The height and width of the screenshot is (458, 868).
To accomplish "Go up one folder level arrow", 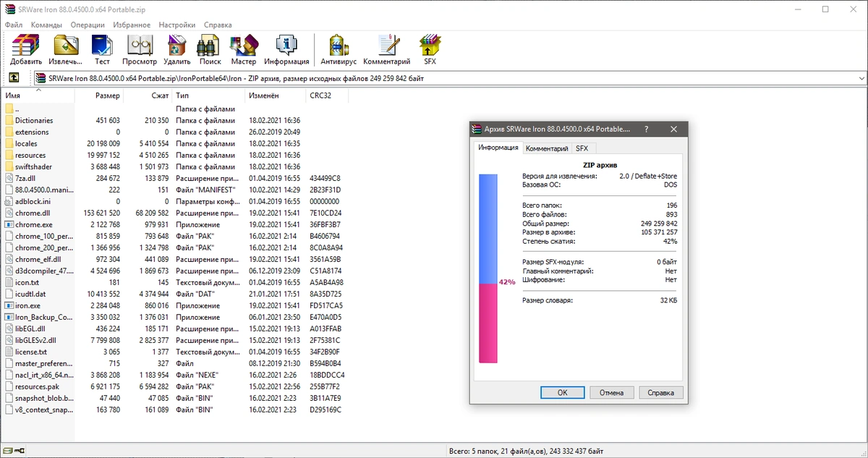I will (x=14, y=77).
